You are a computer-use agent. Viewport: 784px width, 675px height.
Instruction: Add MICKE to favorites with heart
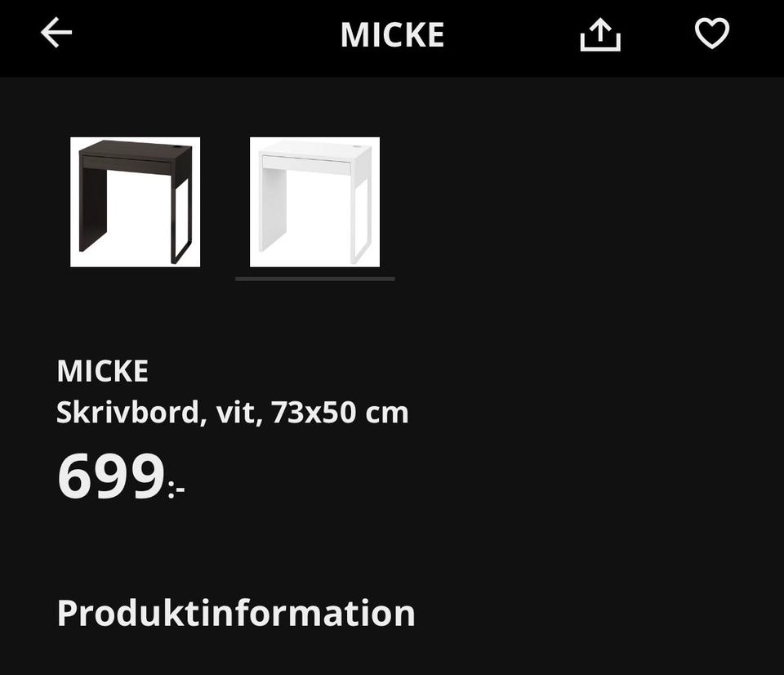(711, 34)
